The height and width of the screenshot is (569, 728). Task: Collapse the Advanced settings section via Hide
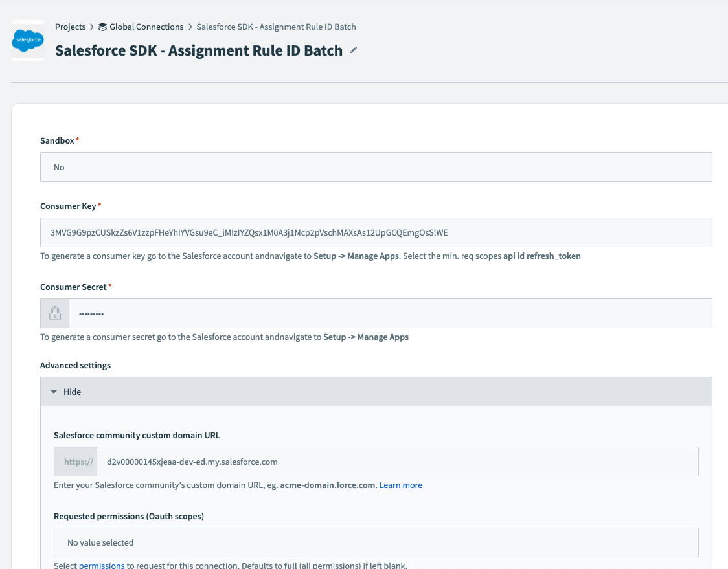click(x=72, y=392)
